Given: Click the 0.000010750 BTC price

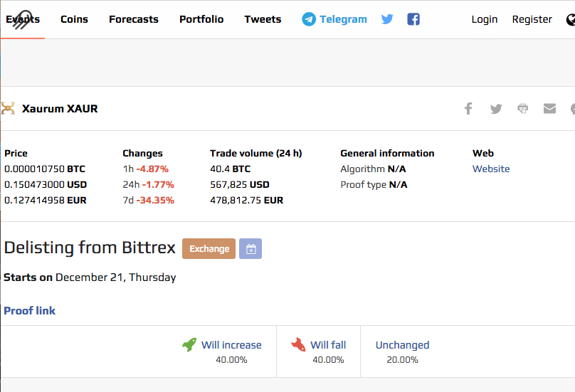Looking at the screenshot, I should pyautogui.click(x=45, y=169).
